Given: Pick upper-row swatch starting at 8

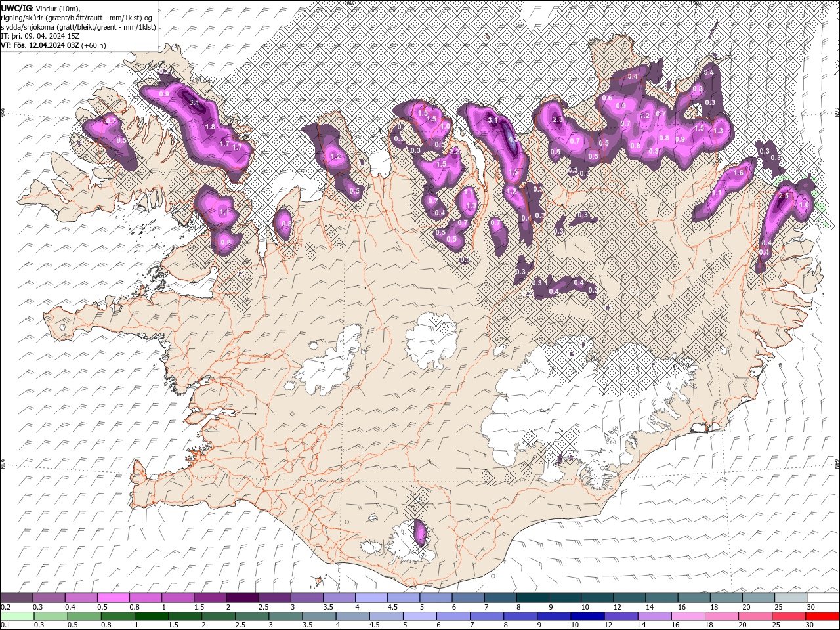Looking at the screenshot, I should coord(533,598).
